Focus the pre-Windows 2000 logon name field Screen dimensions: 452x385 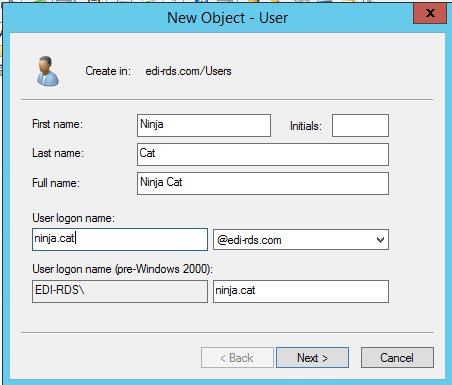pyautogui.click(x=301, y=291)
